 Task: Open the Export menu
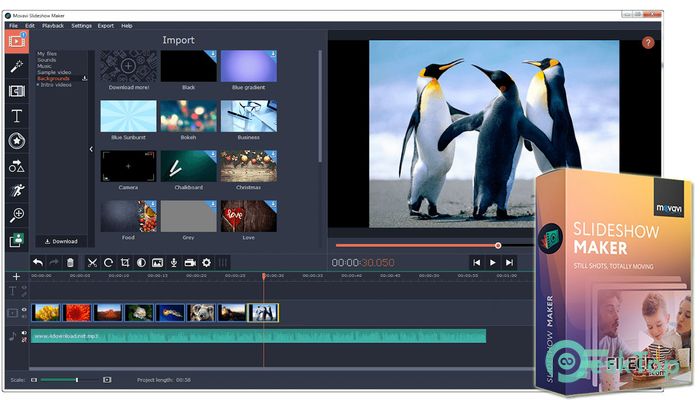(x=106, y=26)
